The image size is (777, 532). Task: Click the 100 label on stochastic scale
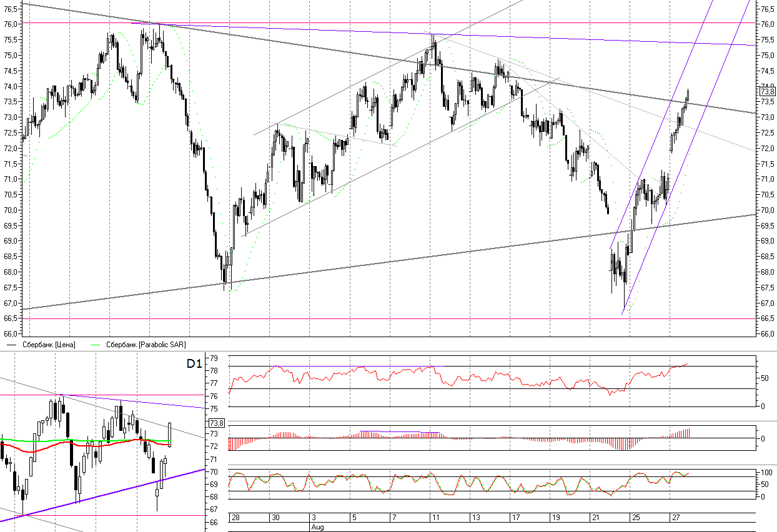click(x=765, y=473)
